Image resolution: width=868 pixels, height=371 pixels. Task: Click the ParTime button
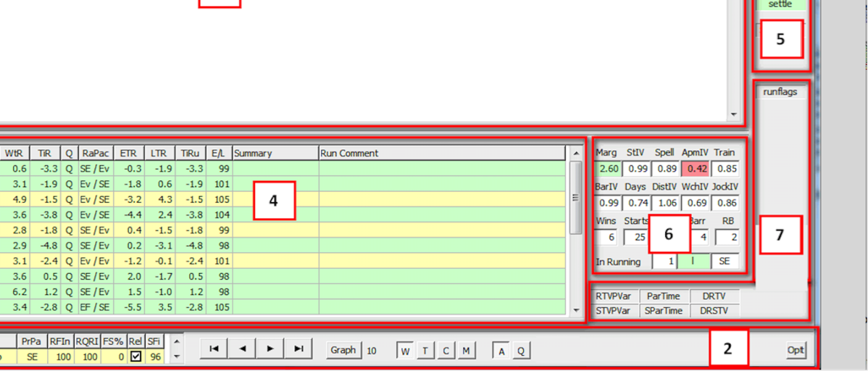664,296
